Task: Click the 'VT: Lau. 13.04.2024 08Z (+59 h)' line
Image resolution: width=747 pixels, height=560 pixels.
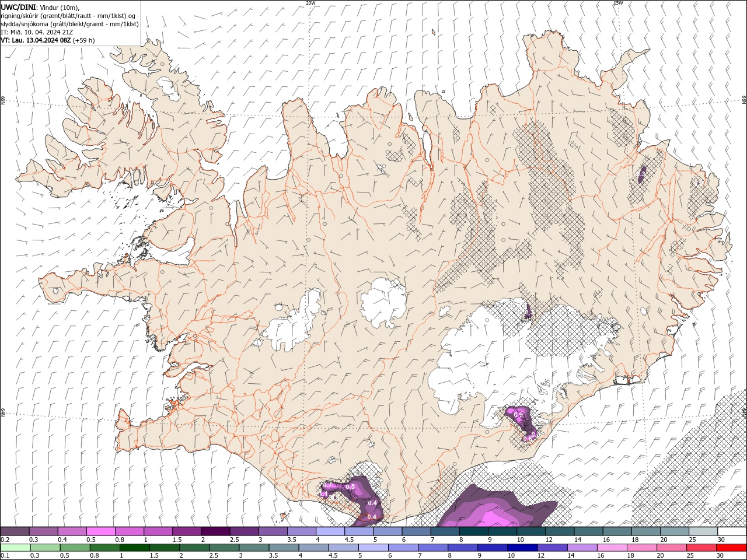Action: pyautogui.click(x=48, y=40)
